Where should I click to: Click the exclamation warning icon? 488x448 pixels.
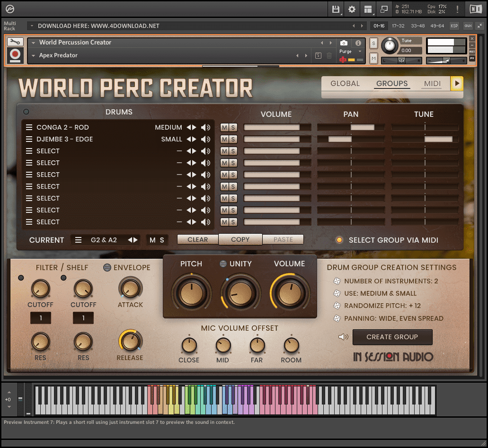coord(457,9)
